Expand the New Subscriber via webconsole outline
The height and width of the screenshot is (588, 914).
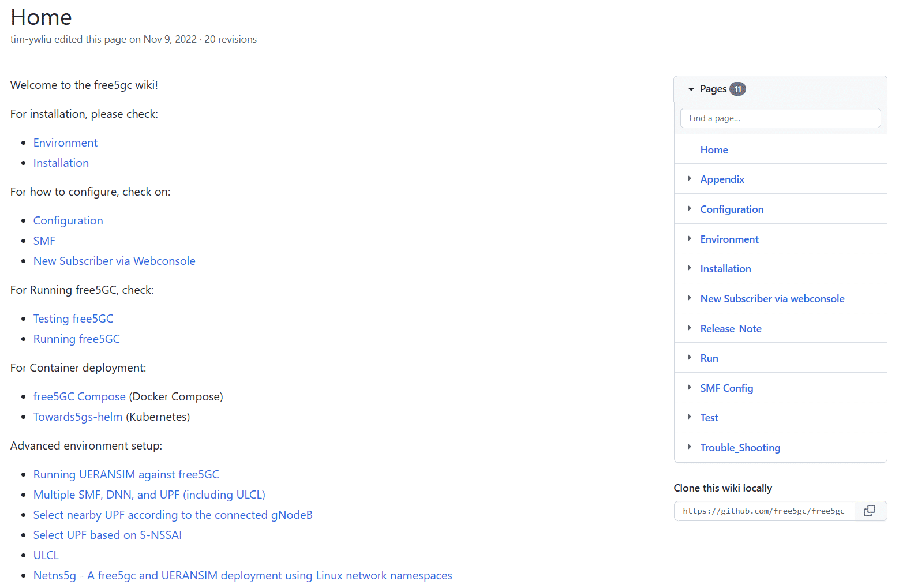coord(689,298)
